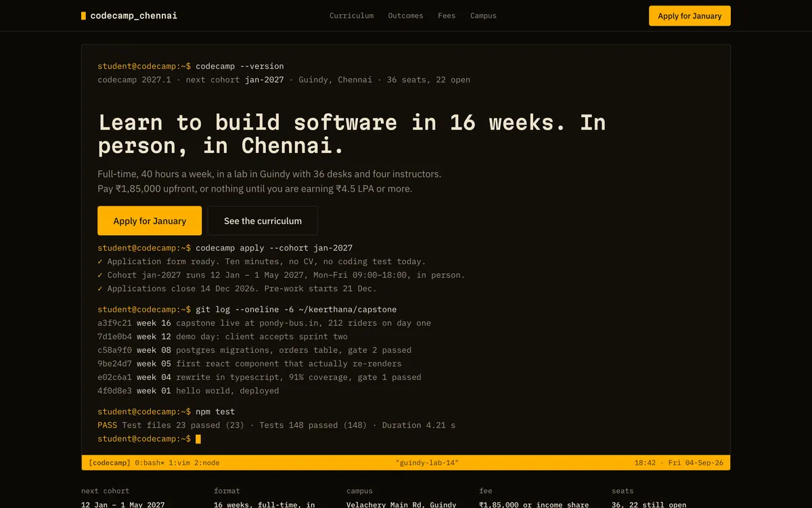Click commit c58a9f0 week 08 line
The image size is (812, 508).
254,350
